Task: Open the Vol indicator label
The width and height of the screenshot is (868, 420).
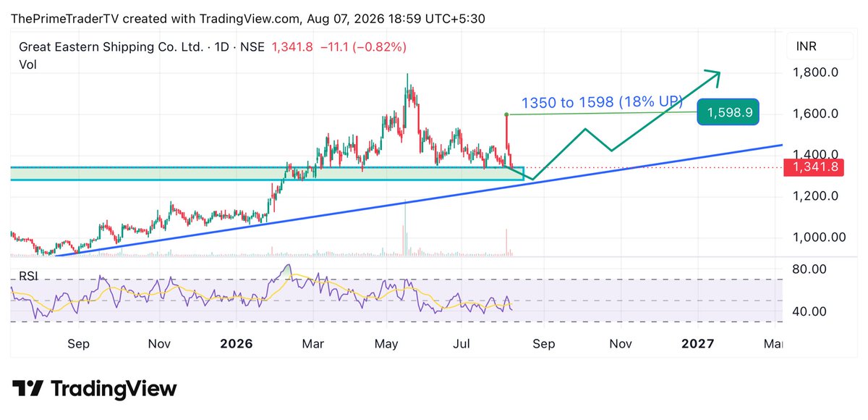Action: tap(27, 64)
